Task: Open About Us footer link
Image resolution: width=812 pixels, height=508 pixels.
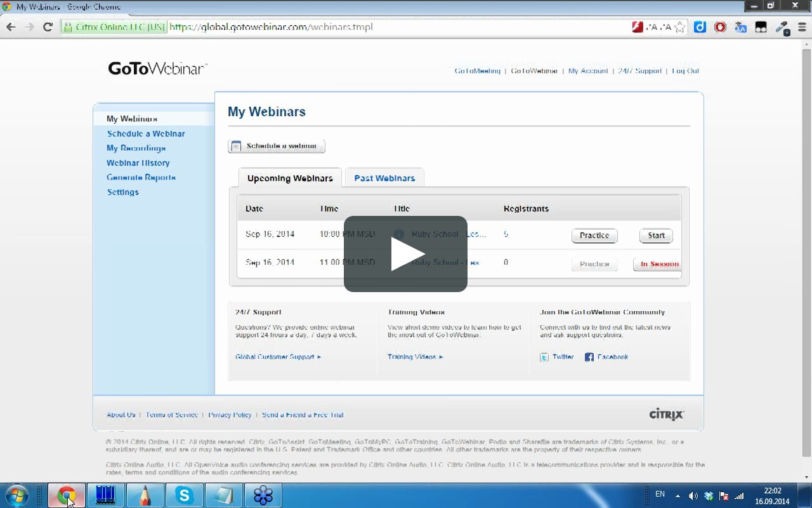Action: click(x=121, y=415)
